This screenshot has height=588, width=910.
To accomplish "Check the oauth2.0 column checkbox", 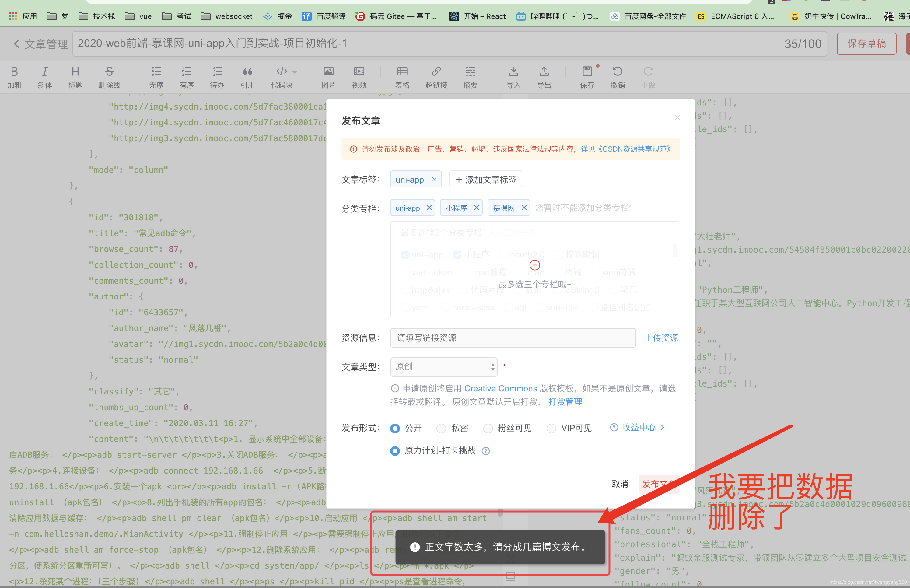I will click(x=503, y=255).
